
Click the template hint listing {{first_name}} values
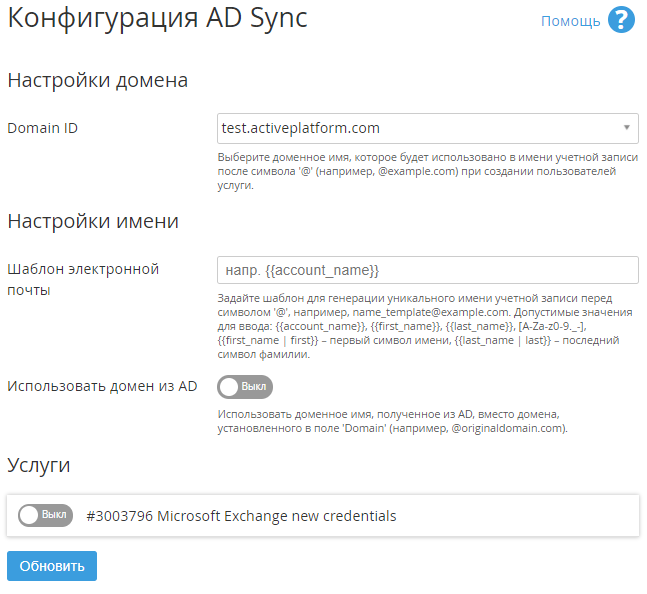tap(427, 326)
